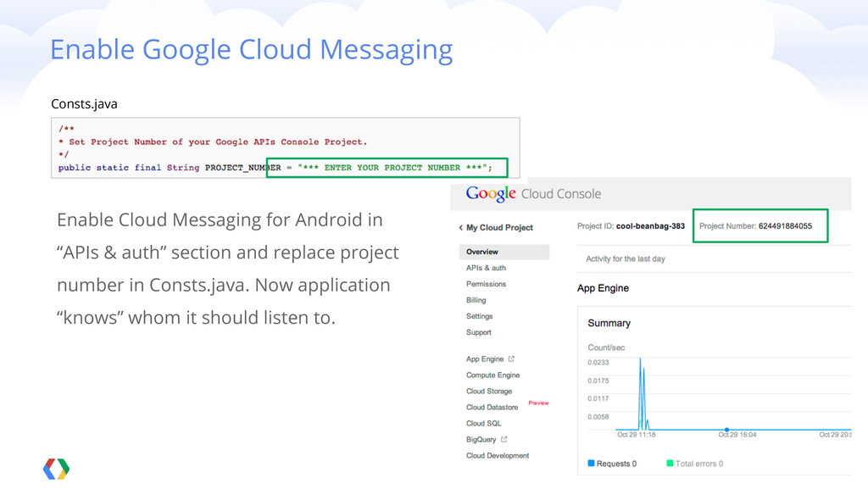This screenshot has height=489, width=868.
Task: Click the App Engine section heading
Action: tap(603, 288)
